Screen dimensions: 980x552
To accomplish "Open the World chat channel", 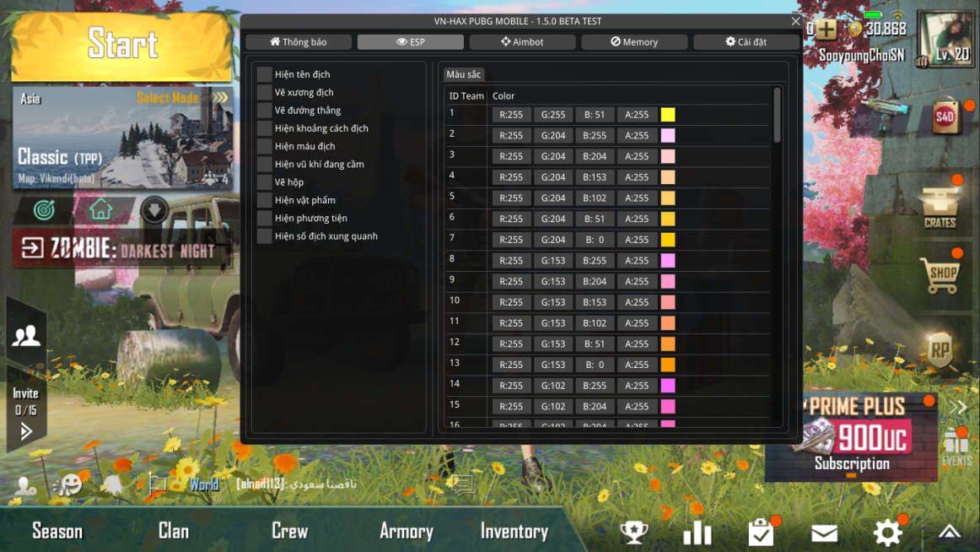I will [204, 484].
